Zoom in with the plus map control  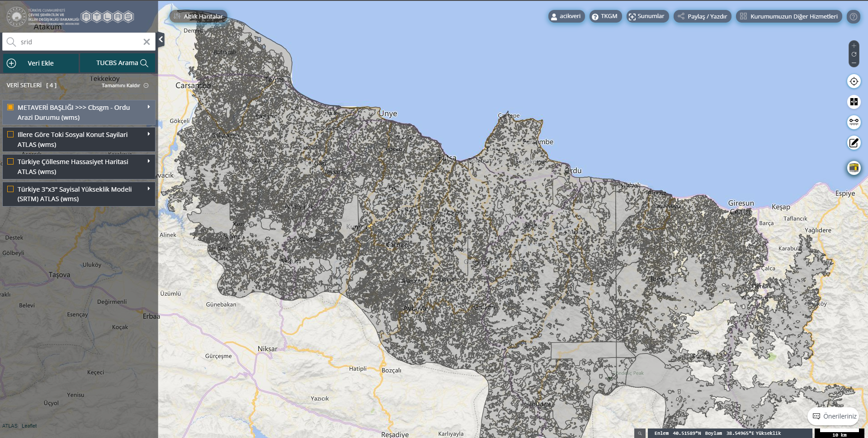pos(854,46)
